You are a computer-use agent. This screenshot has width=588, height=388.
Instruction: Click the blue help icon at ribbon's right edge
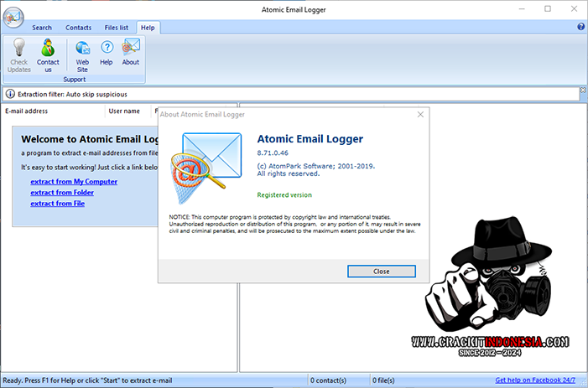(x=580, y=27)
